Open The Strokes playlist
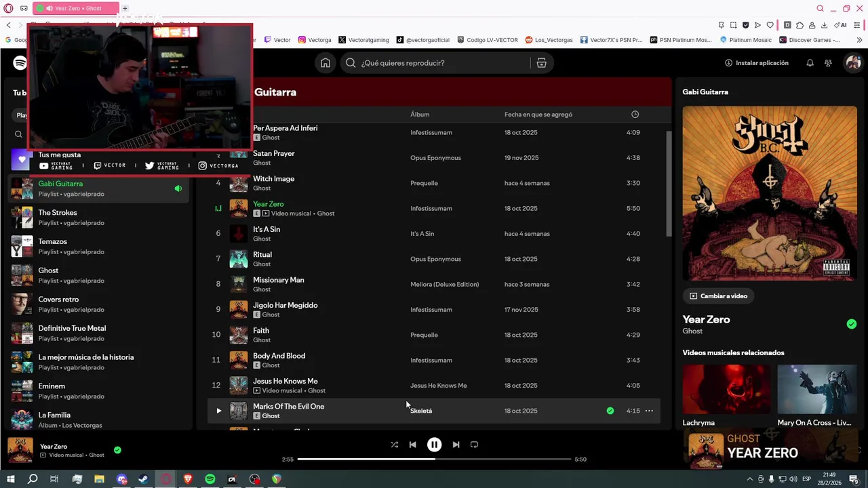This screenshot has height=488, width=868. (x=98, y=218)
